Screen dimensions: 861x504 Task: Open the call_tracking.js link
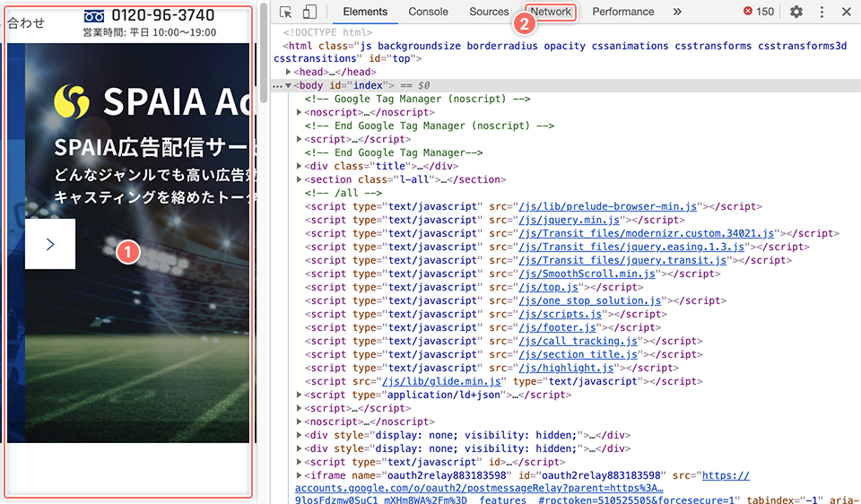pyautogui.click(x=578, y=341)
